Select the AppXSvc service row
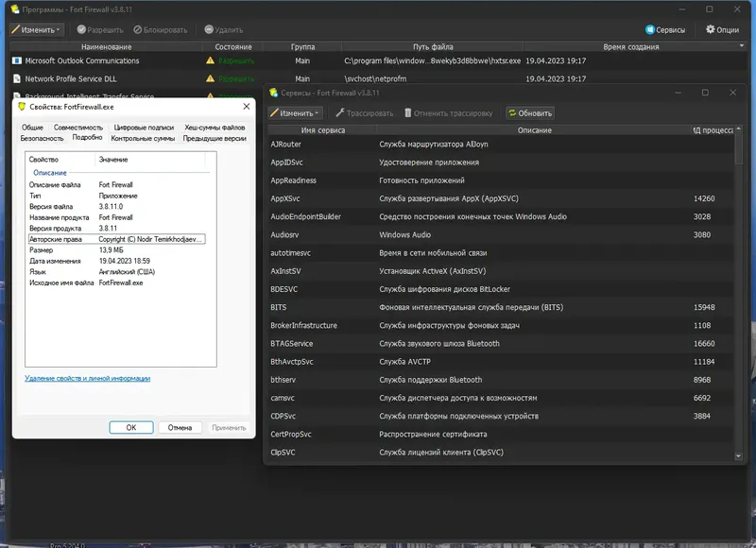This screenshot has width=756, height=548. click(x=501, y=198)
